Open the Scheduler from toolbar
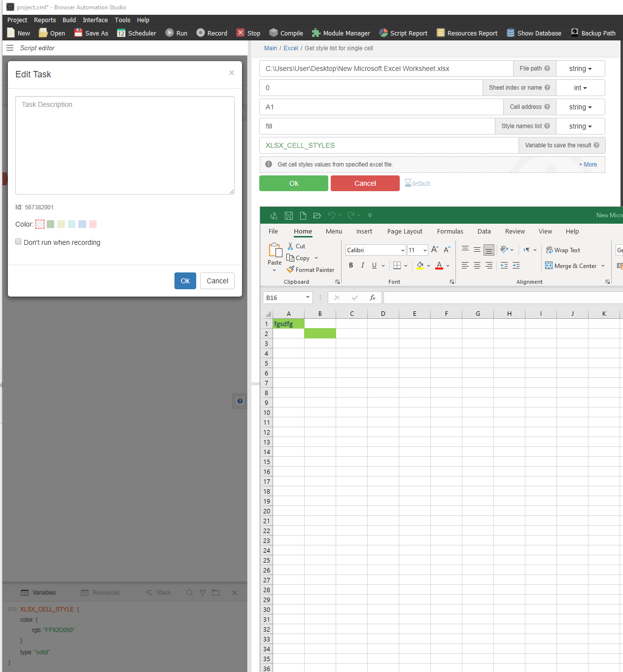Screen dimensions: 623x672 click(121, 33)
